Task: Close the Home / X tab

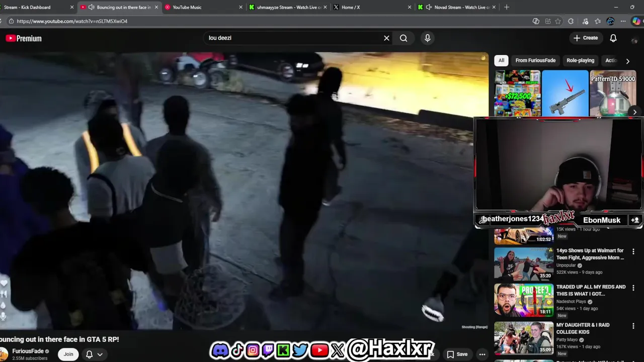Action: tap(409, 7)
